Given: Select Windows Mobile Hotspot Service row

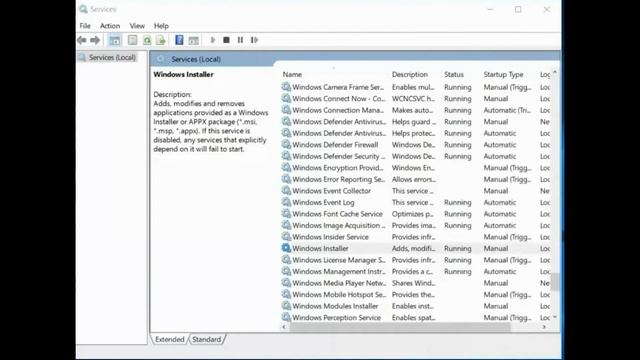Looking at the screenshot, I should (x=416, y=294).
